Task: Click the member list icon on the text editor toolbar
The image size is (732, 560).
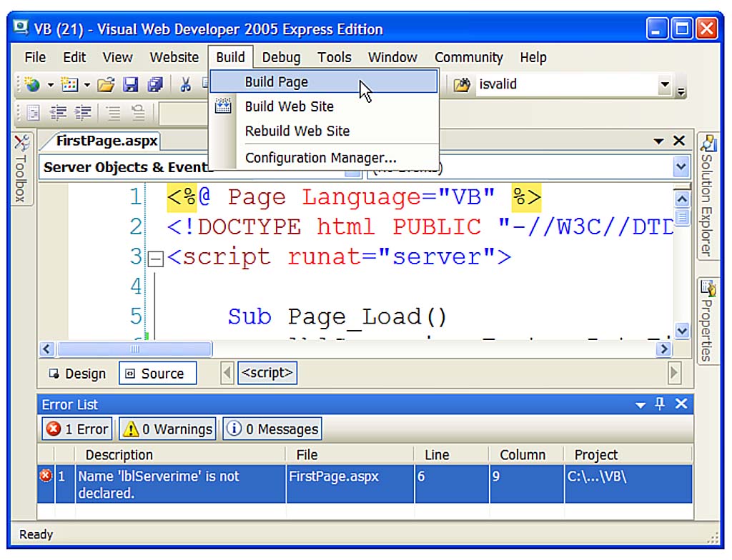Action: (x=33, y=112)
